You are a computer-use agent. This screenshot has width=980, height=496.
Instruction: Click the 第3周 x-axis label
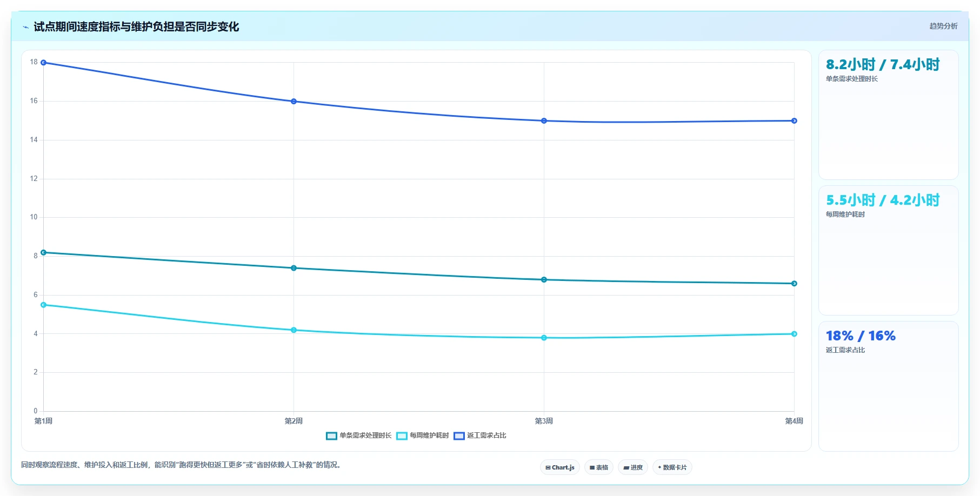[x=544, y=421]
